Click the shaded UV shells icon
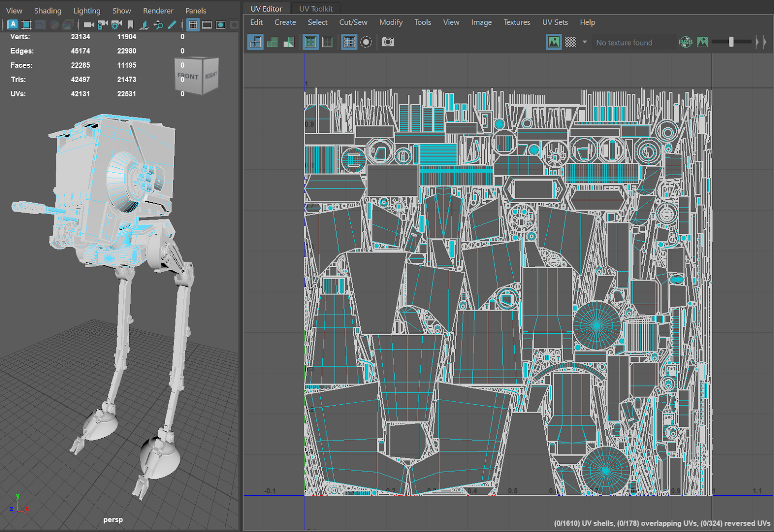This screenshot has width=774, height=532. [x=272, y=42]
